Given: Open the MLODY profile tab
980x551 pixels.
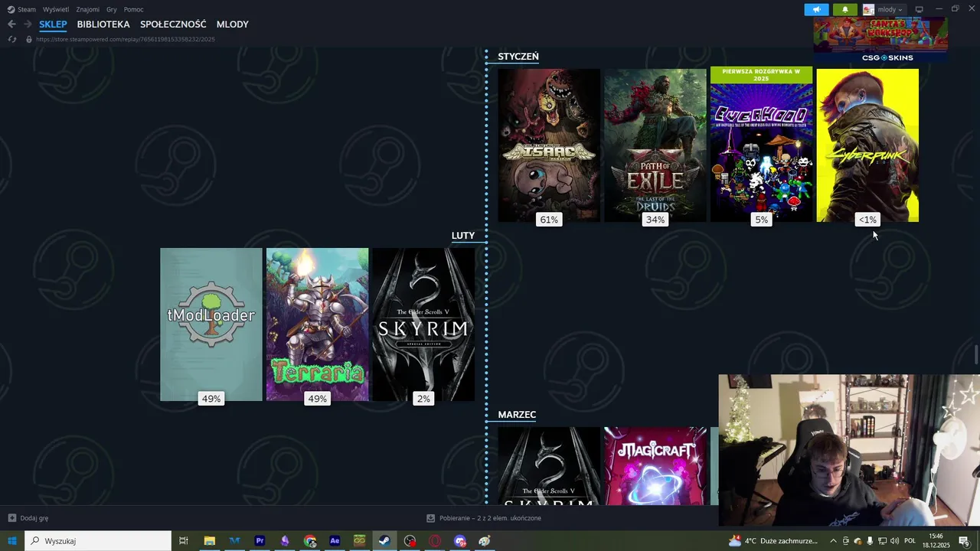Looking at the screenshot, I should point(233,24).
